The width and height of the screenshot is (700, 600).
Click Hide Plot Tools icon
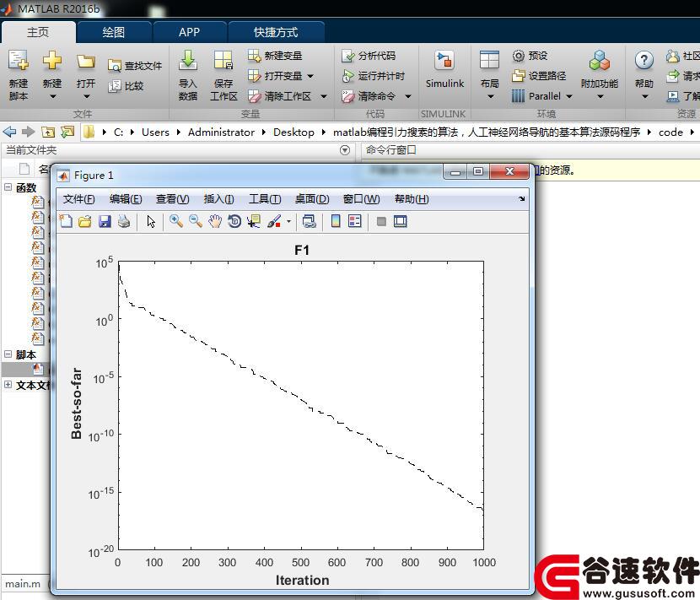click(381, 221)
